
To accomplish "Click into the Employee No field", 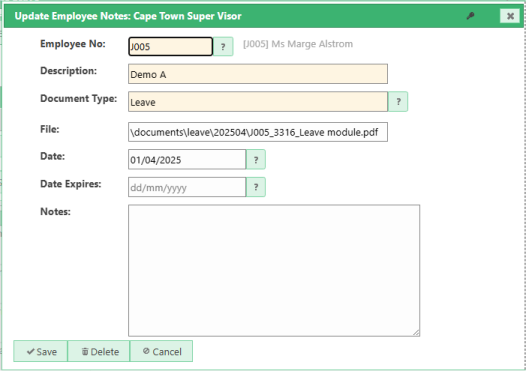I will click(170, 46).
